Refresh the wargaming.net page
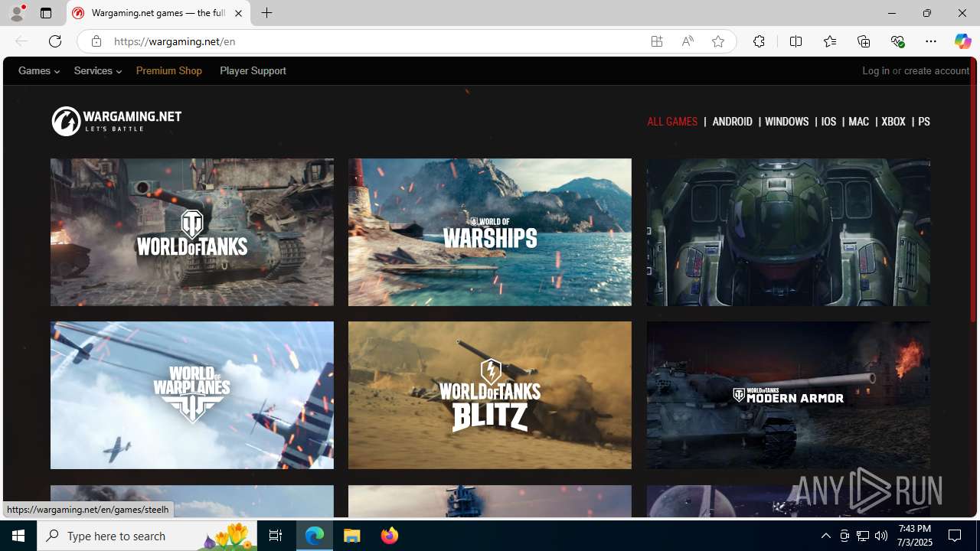The height and width of the screenshot is (551, 980). pyautogui.click(x=54, y=41)
